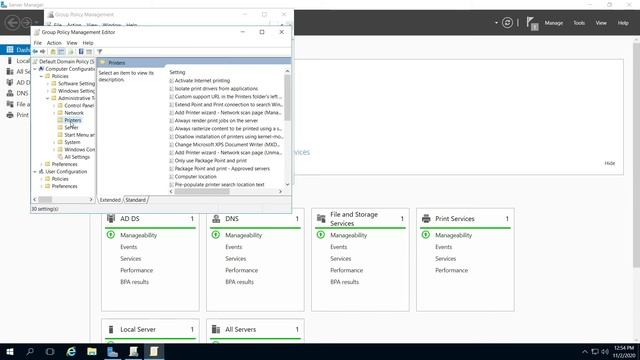Select File and Storage in the Server Manager sidebar

coord(18,104)
